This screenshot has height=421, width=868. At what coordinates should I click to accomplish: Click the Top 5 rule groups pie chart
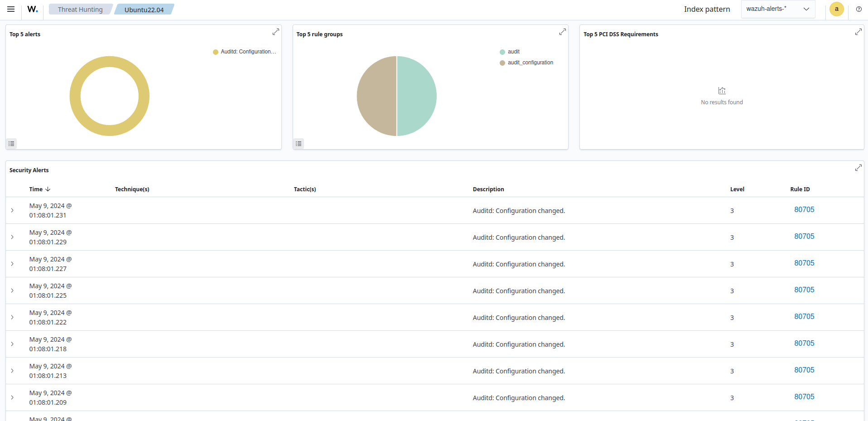(396, 96)
